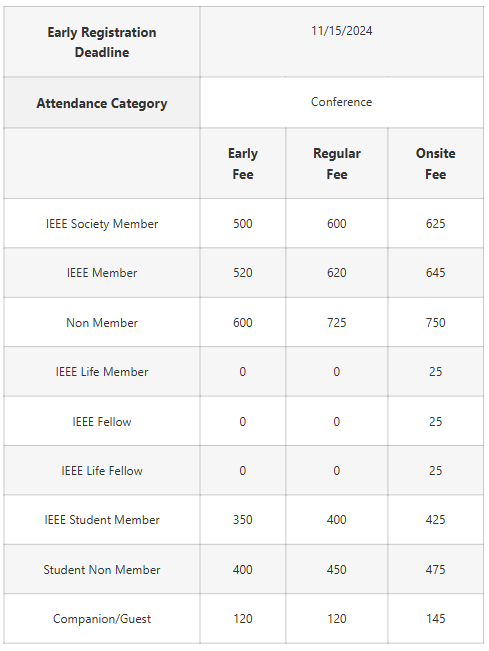Click the Onsite Fee column header
489x651 pixels.
pyautogui.click(x=435, y=164)
